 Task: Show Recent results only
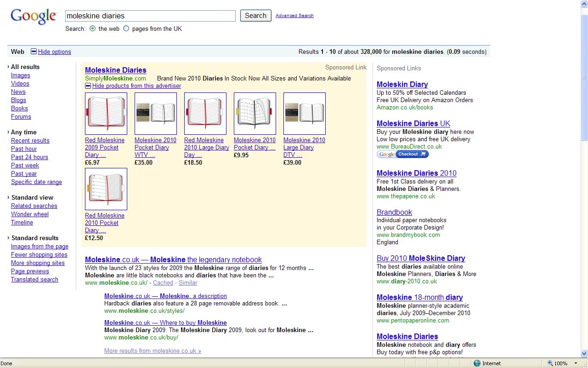30,141
